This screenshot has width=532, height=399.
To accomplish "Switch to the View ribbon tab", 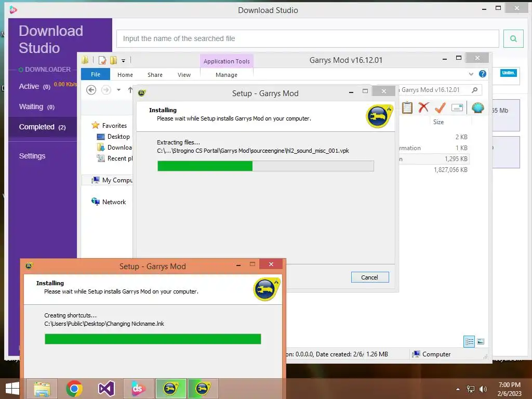I will 184,75.
